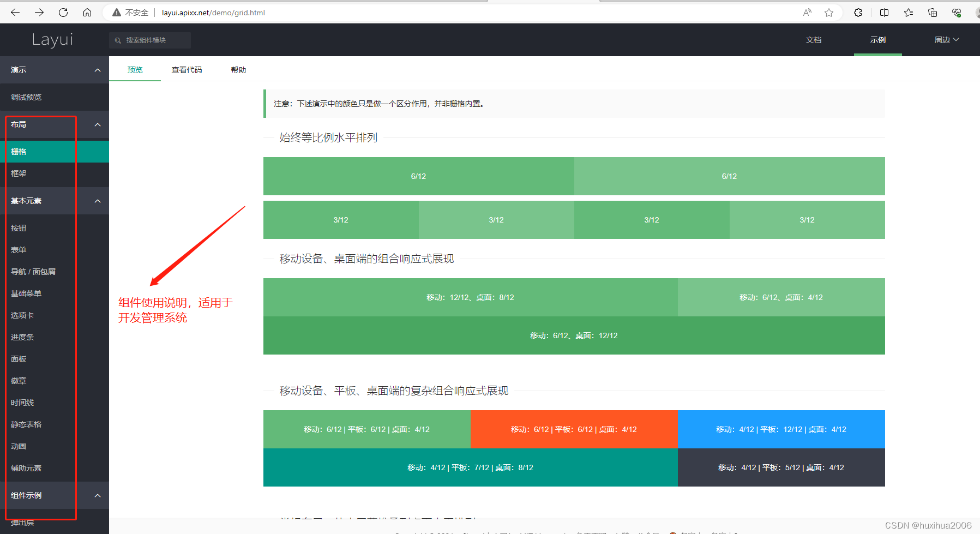Collapse the 演示 sidebar section
Viewport: 980px width, 534px height.
tap(55, 70)
